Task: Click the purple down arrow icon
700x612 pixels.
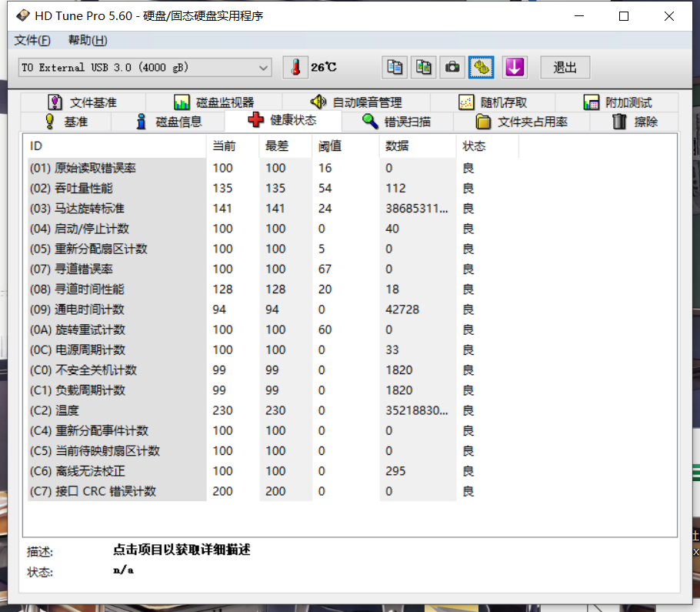Action: (514, 68)
